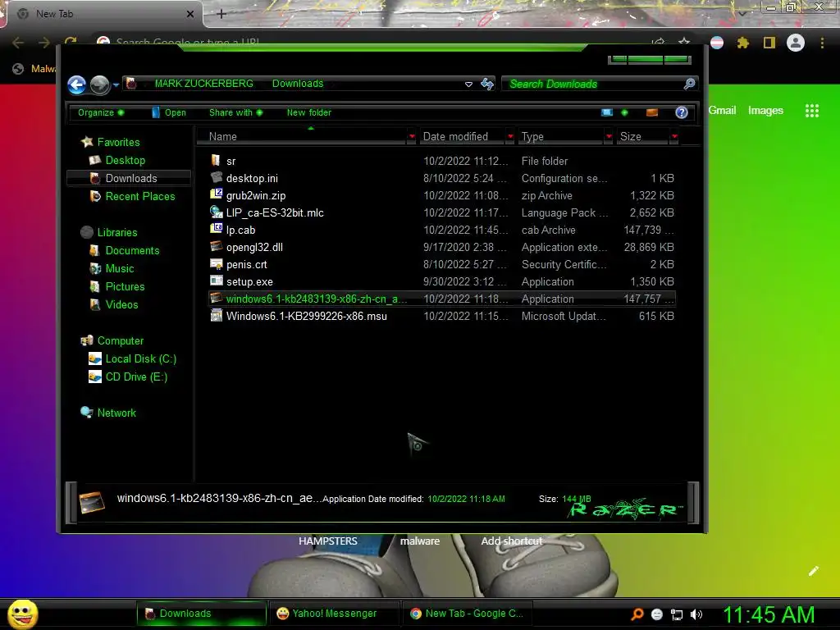Open the Size column filter dropdown

pos(674,137)
